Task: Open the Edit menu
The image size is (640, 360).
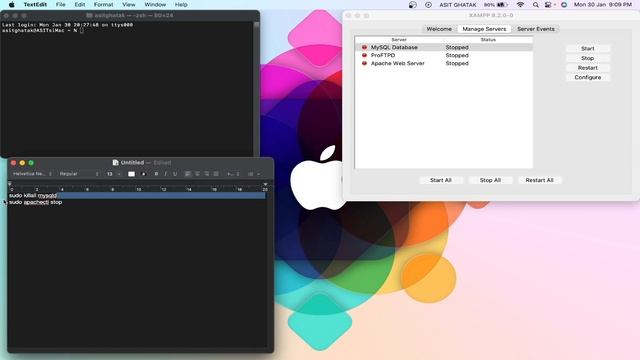Action: click(80, 5)
